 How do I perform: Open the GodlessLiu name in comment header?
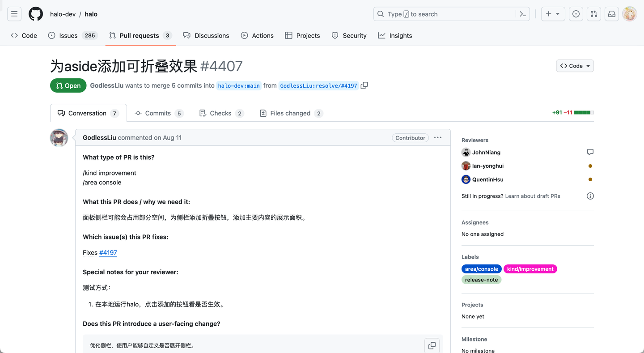tap(99, 137)
